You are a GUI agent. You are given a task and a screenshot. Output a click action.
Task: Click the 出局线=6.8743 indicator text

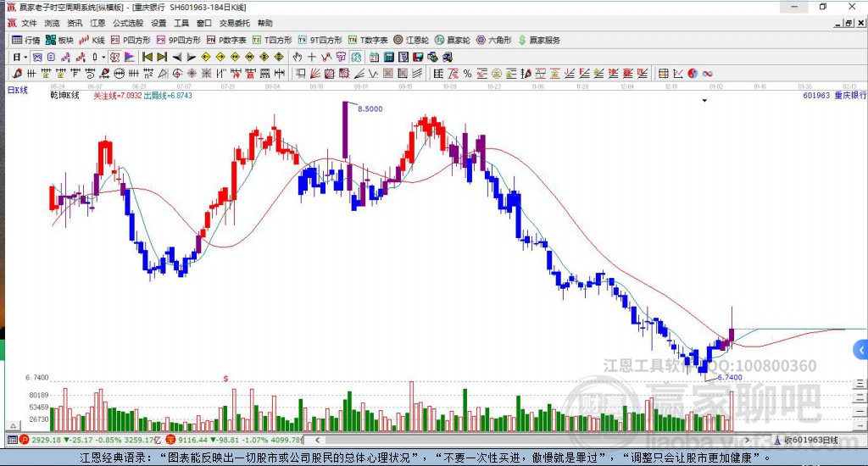point(168,96)
